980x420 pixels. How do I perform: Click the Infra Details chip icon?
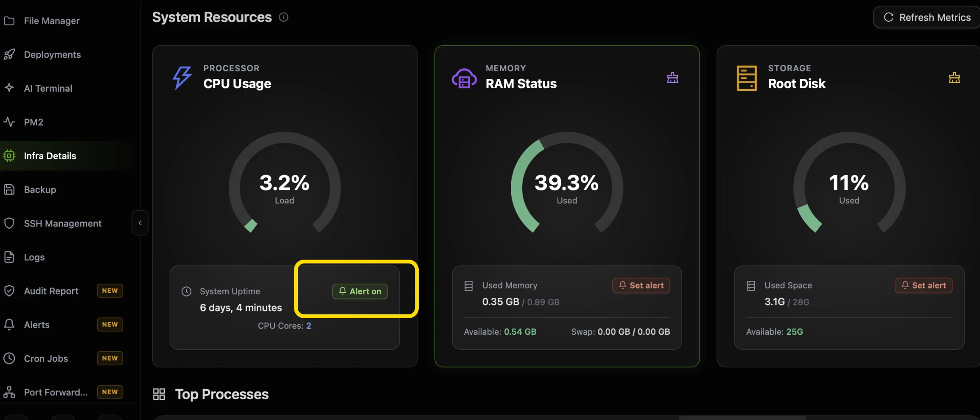pyautogui.click(x=9, y=156)
